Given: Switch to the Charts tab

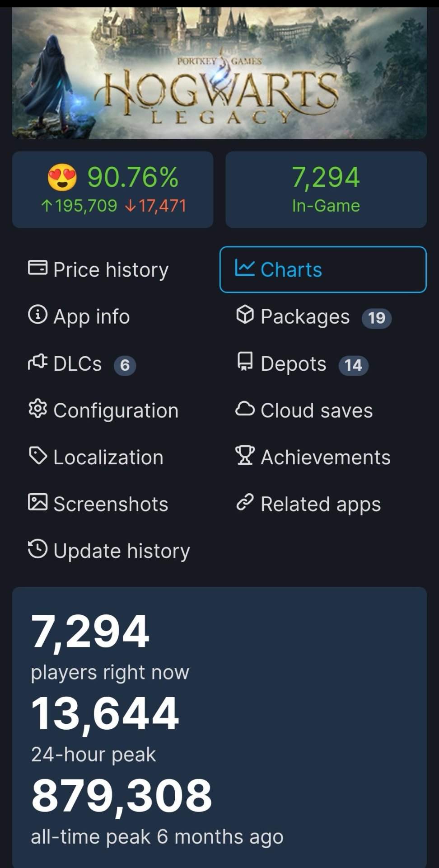Looking at the screenshot, I should (x=323, y=269).
